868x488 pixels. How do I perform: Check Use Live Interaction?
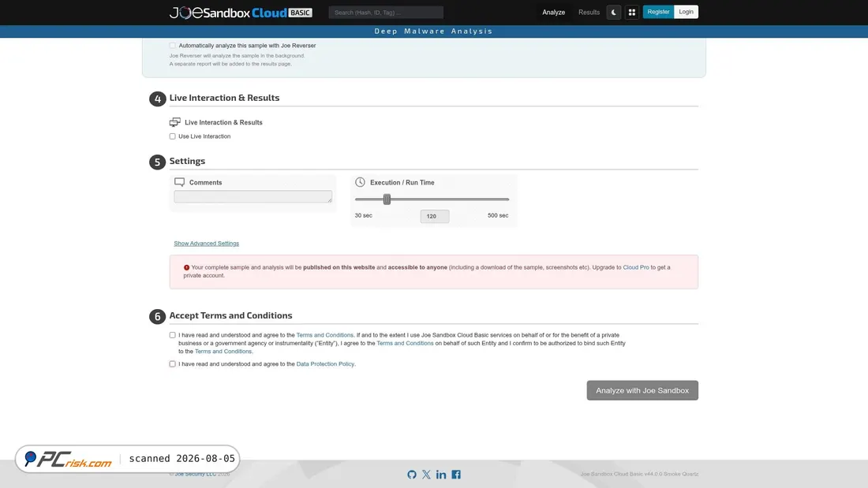click(x=173, y=136)
